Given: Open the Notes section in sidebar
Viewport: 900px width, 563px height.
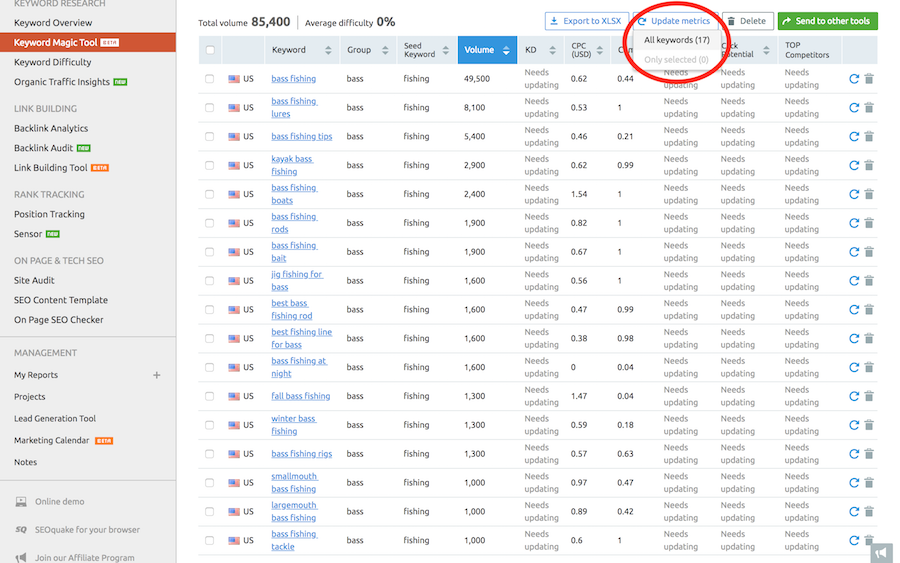Looking at the screenshot, I should coord(25,463).
